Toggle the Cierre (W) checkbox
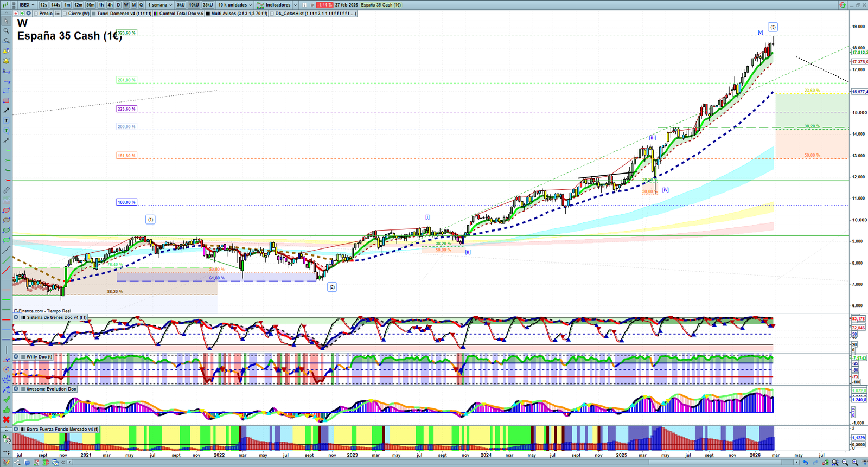This screenshot has width=868, height=467. point(65,14)
